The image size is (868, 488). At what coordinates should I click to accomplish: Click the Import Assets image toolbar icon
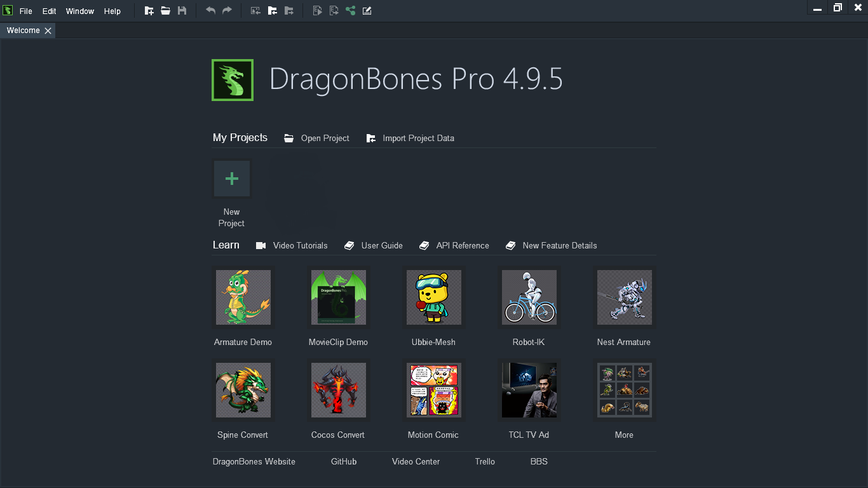(x=255, y=11)
